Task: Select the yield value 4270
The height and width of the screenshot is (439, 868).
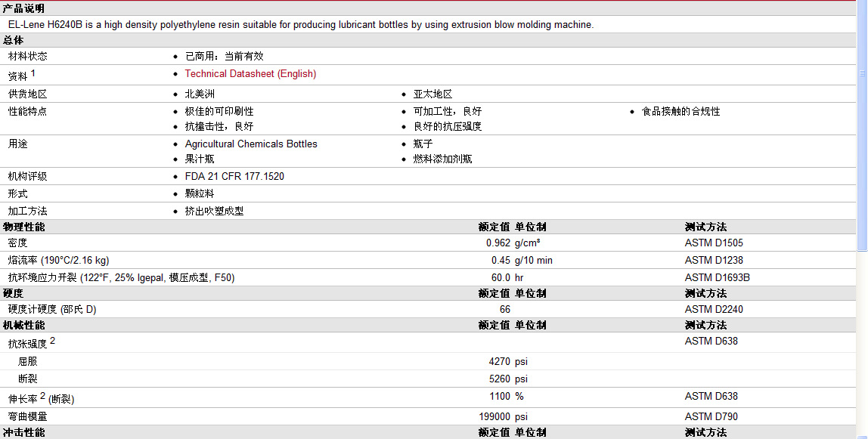Action: [x=499, y=362]
